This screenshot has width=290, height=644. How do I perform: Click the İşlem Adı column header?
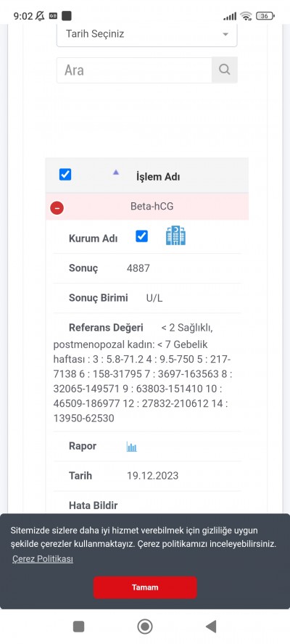point(158,177)
